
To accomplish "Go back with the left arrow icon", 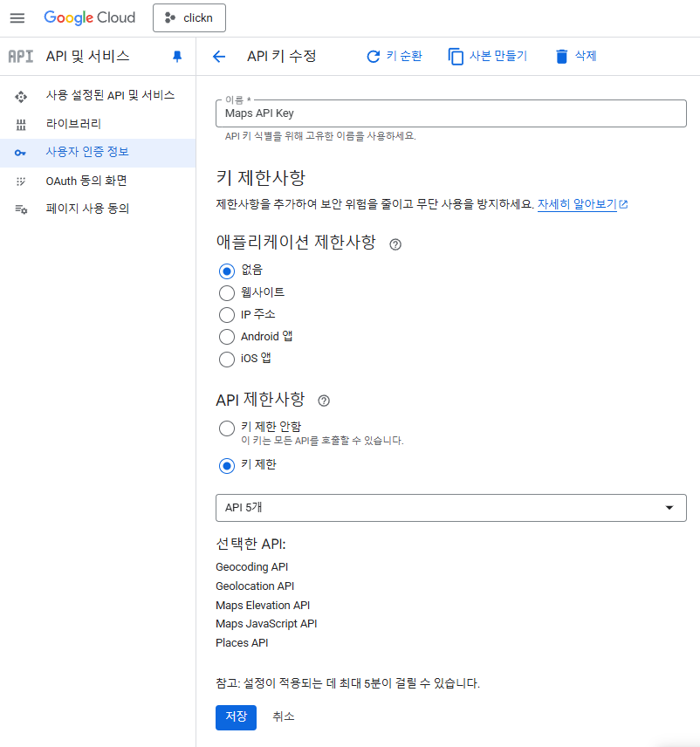I will pyautogui.click(x=219, y=57).
